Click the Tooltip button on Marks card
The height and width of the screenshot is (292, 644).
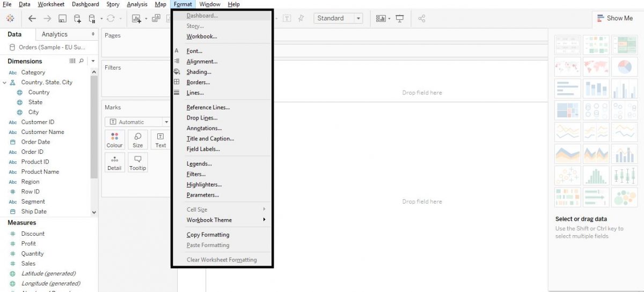tap(138, 162)
